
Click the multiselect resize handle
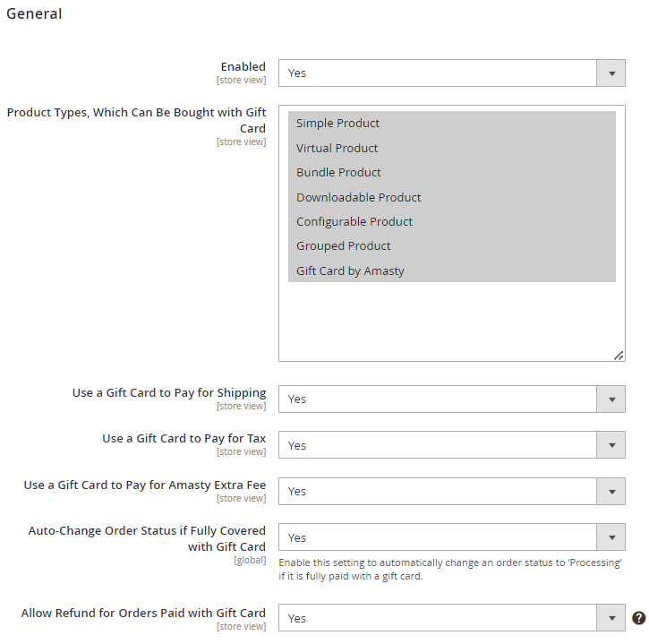[x=619, y=356]
